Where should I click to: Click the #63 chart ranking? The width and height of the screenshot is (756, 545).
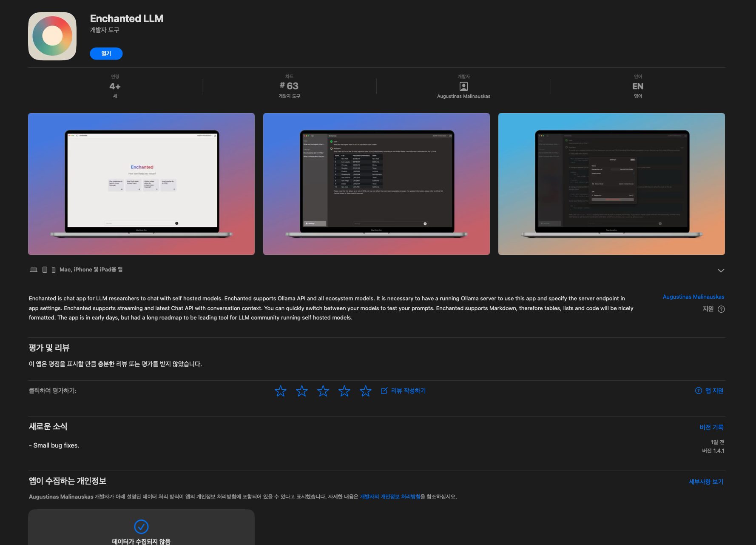tap(289, 86)
